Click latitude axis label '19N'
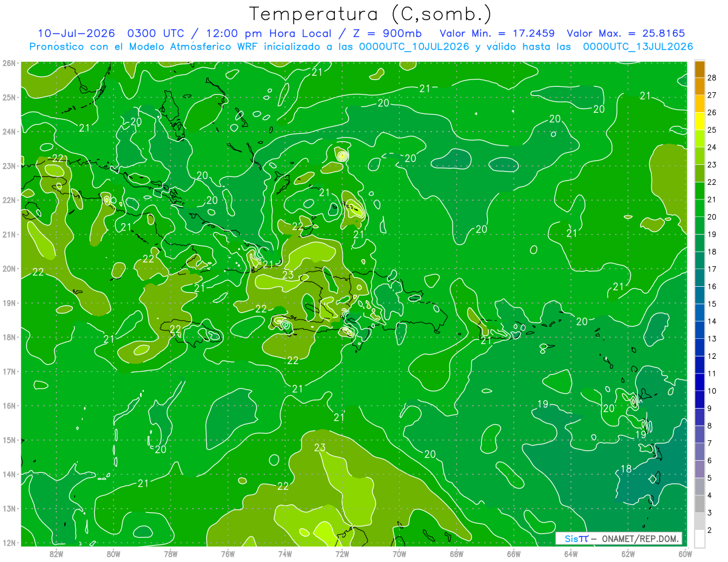This screenshot has width=728, height=562. pyautogui.click(x=9, y=303)
